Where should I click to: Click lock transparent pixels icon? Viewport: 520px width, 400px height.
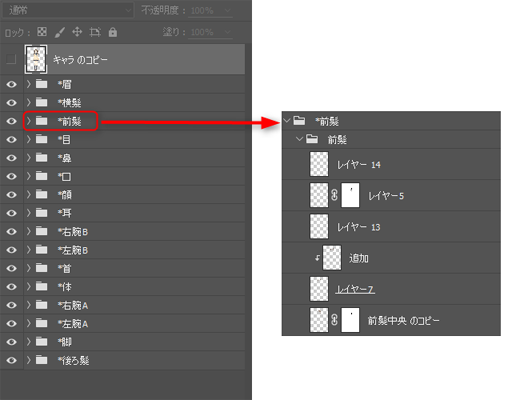(x=42, y=32)
